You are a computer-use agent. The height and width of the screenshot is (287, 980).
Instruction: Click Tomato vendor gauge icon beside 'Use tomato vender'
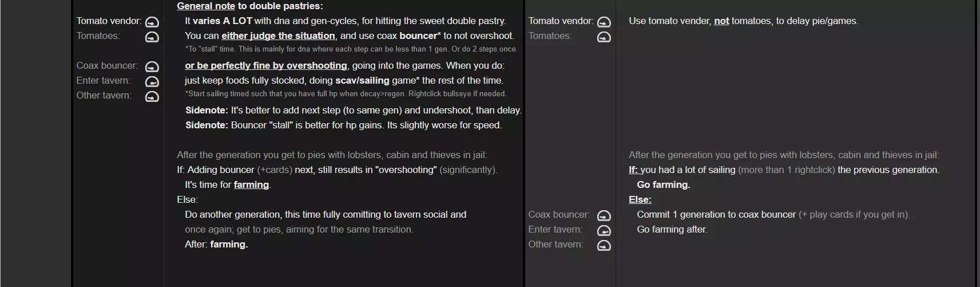[604, 22]
